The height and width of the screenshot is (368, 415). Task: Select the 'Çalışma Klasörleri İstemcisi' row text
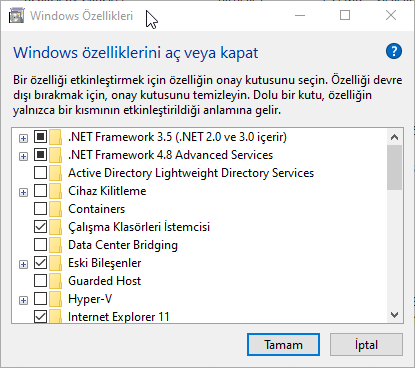pyautogui.click(x=139, y=227)
